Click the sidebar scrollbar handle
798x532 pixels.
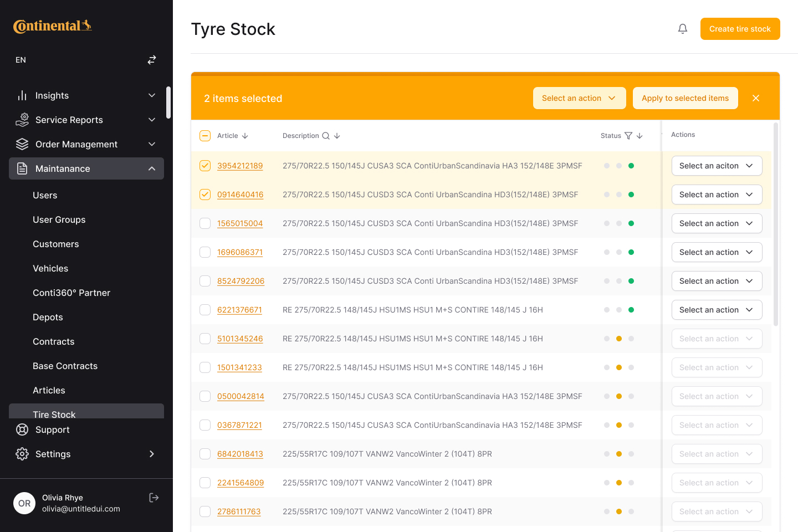click(x=168, y=103)
